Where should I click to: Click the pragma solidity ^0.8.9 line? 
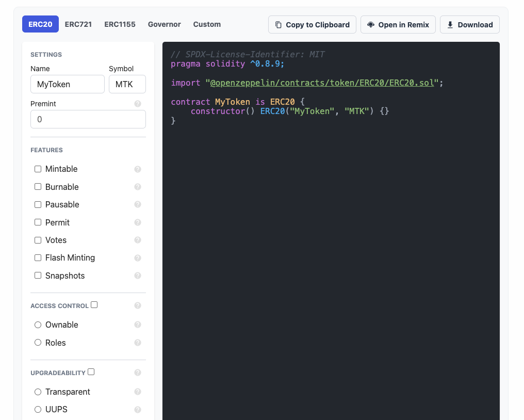[x=227, y=63]
